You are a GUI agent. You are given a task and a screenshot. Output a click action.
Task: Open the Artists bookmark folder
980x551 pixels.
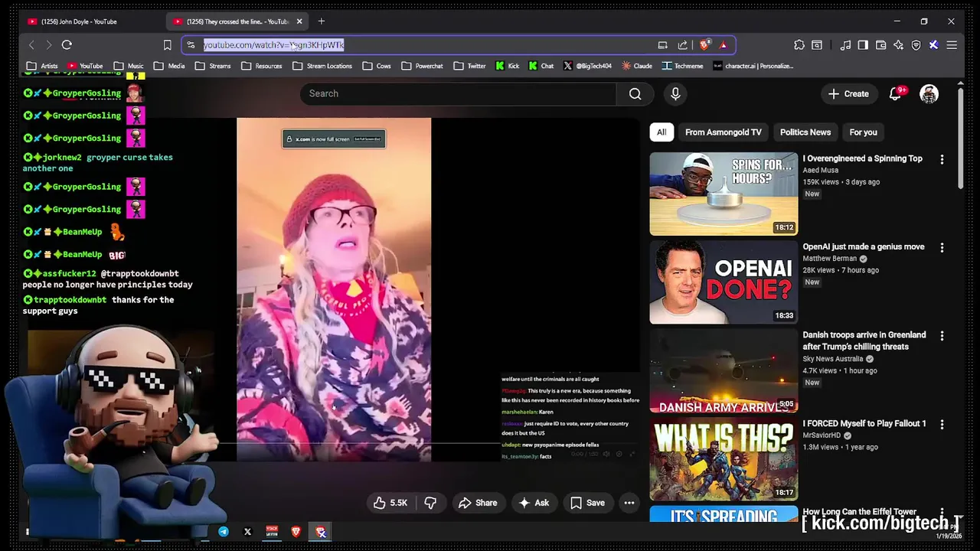click(x=42, y=66)
